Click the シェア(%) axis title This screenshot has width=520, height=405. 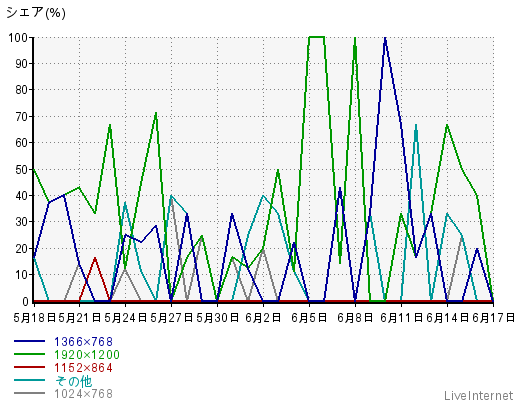36,13
